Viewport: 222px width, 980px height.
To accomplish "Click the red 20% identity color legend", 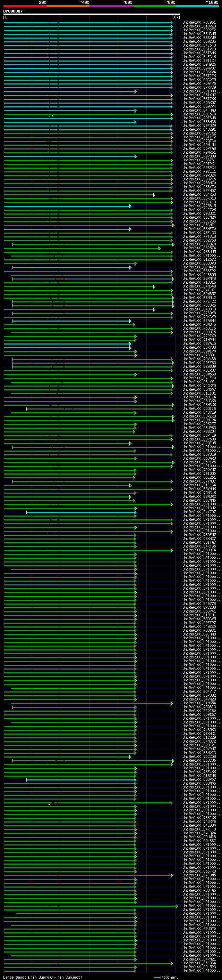I will coord(25,6).
